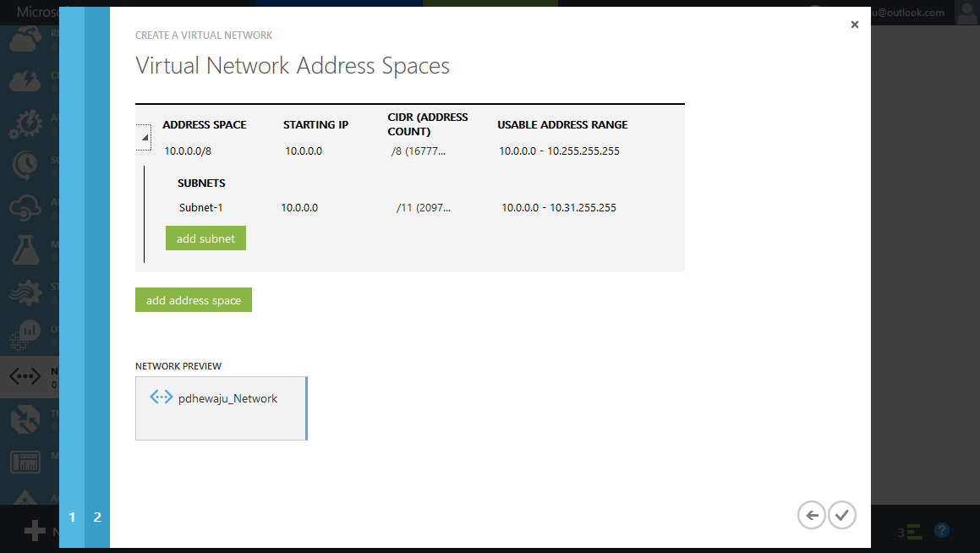This screenshot has height=553, width=980.
Task: Open the clock scheduler icon in the sidebar
Action: pos(25,165)
